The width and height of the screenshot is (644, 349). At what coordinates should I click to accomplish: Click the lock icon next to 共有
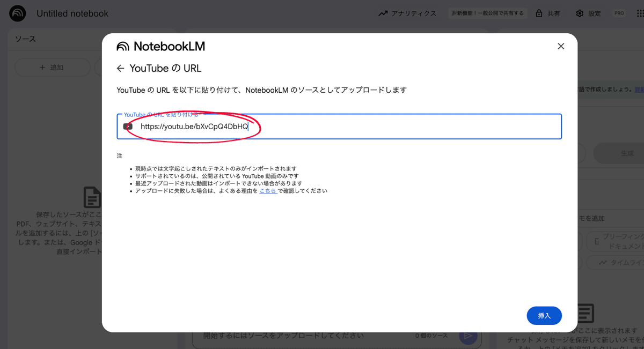[539, 13]
